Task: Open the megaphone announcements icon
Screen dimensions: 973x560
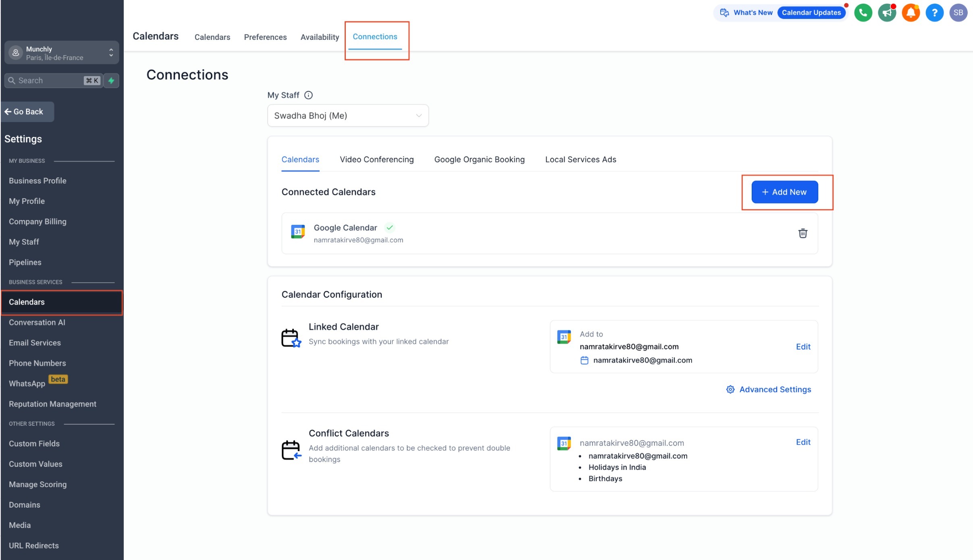Action: click(887, 13)
